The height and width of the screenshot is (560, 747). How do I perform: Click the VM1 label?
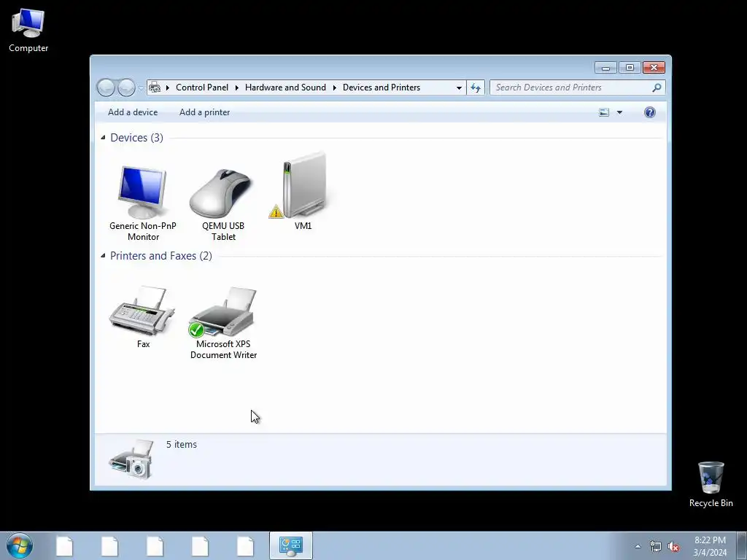[x=303, y=226]
